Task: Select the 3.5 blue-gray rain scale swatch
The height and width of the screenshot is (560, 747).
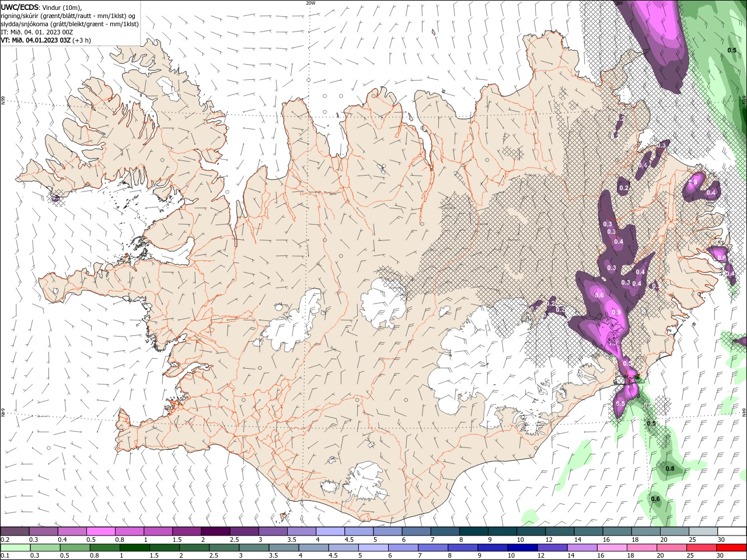Action: tap(284, 548)
